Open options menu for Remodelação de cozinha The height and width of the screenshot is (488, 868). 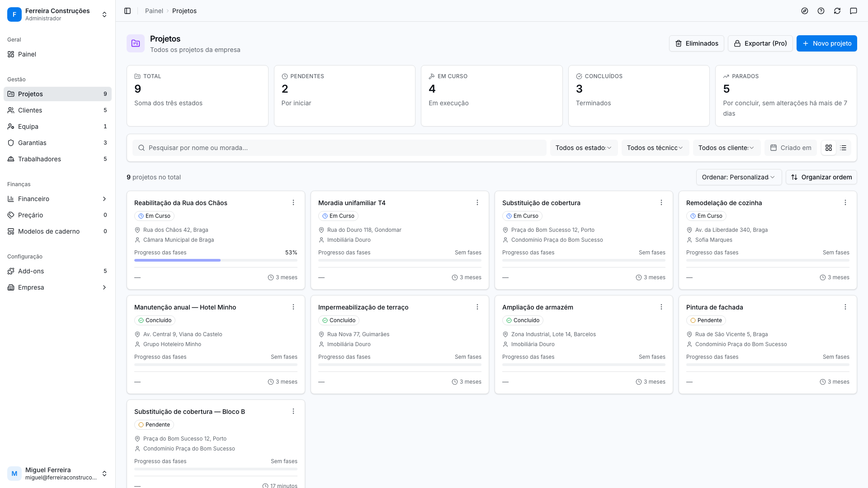pos(845,202)
